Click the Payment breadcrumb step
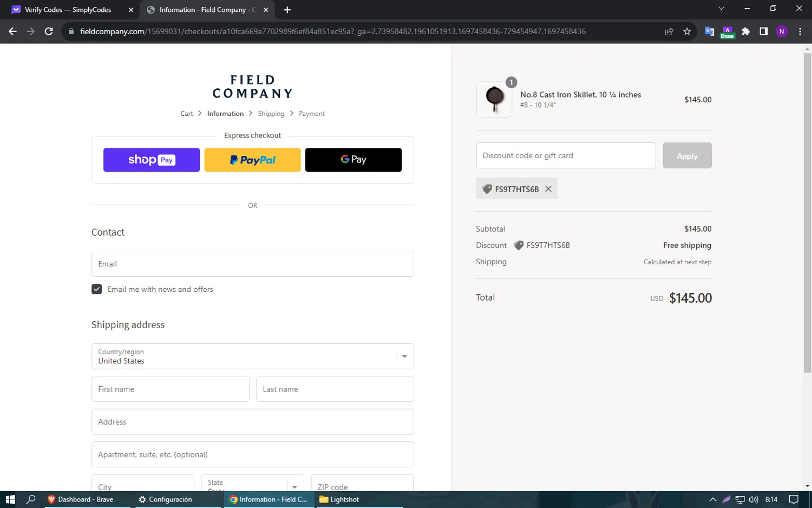Screen dimensions: 812x508 [312, 114]
